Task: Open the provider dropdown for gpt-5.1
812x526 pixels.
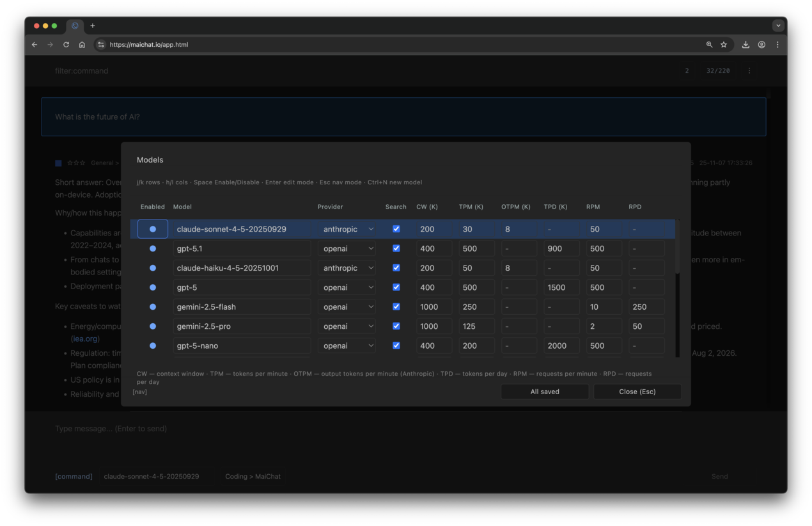Action: (347, 248)
